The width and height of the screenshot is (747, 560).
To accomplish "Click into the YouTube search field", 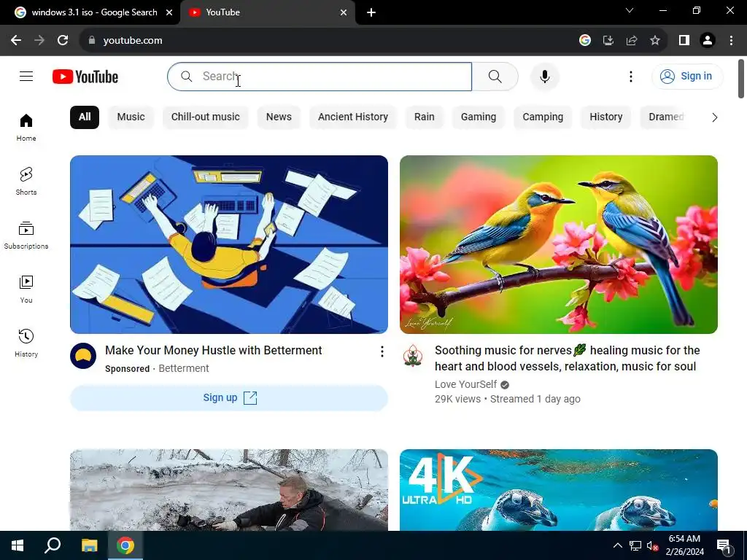I will pyautogui.click(x=320, y=76).
